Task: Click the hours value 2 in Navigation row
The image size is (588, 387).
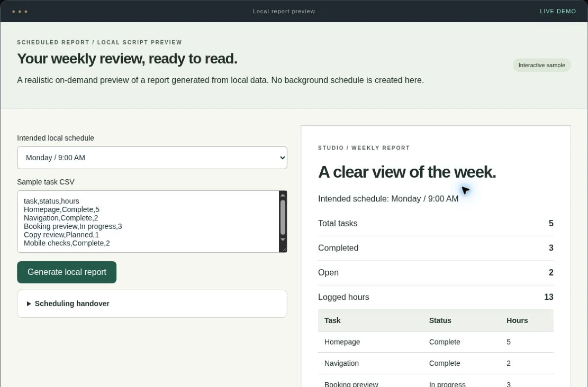Action: pyautogui.click(x=509, y=363)
